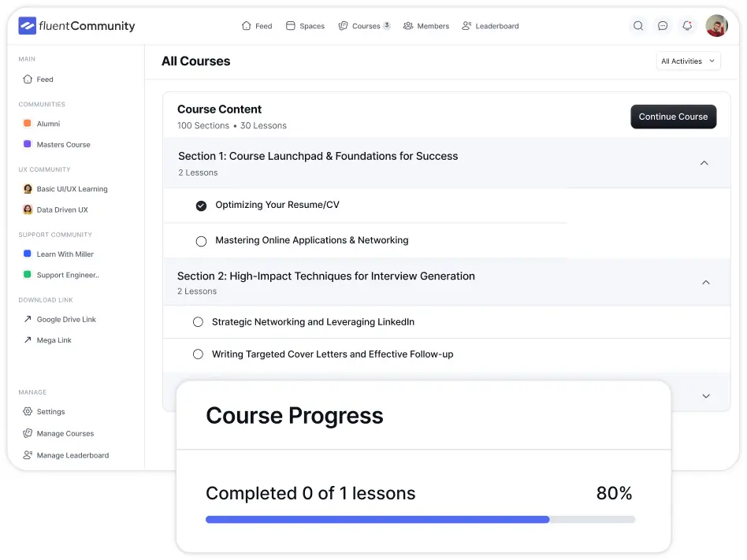This screenshot has height=560, width=747.
Task: Open the messages chat icon
Action: pos(663,25)
